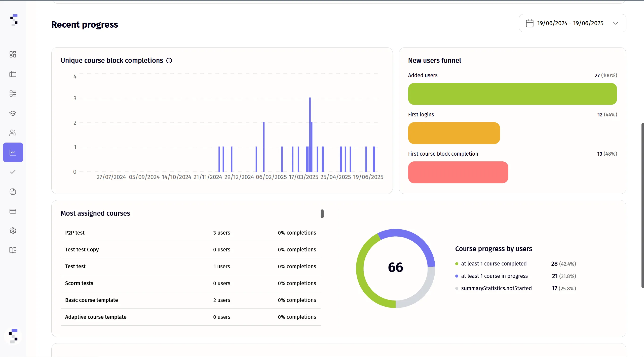Select the Test test course name
644x357 pixels.
(75, 266)
